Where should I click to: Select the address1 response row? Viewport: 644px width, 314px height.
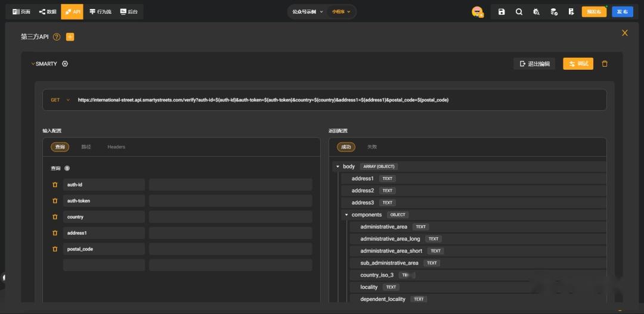(474, 179)
